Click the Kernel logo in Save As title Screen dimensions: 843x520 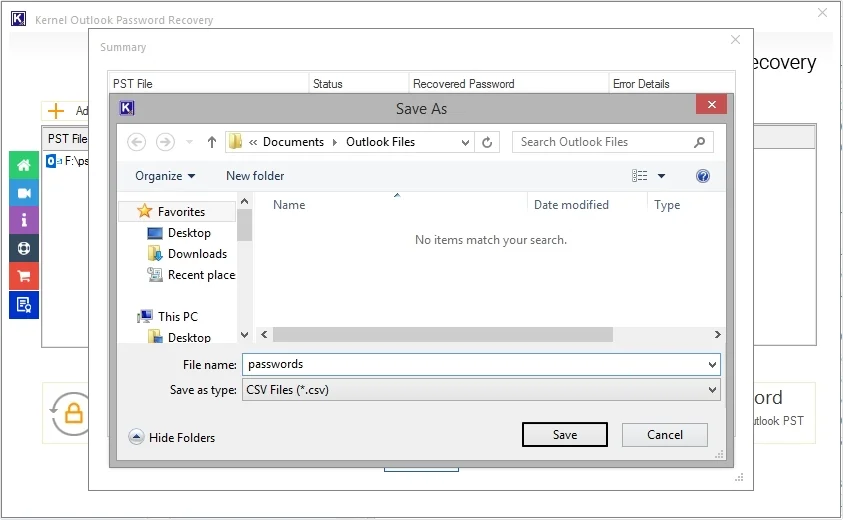point(126,108)
